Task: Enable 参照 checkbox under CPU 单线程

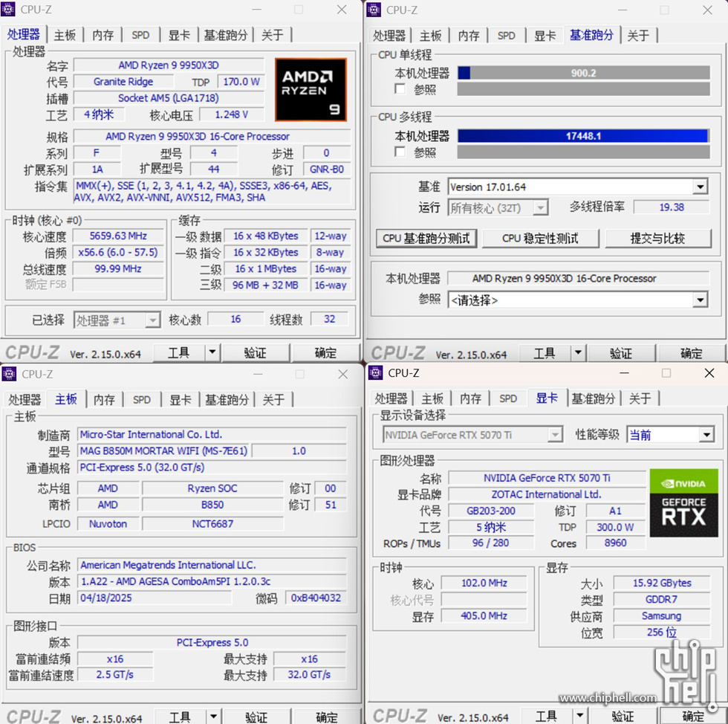Action: coord(400,88)
